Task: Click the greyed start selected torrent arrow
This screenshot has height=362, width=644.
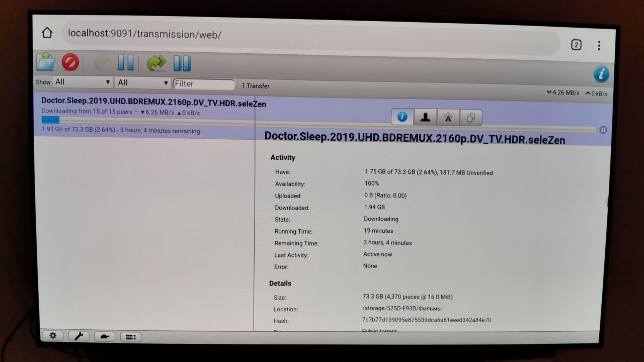Action: [x=101, y=63]
